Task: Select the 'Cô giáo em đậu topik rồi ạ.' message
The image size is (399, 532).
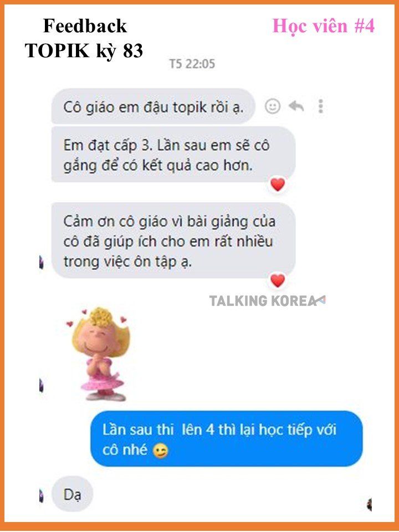Action: (x=153, y=106)
